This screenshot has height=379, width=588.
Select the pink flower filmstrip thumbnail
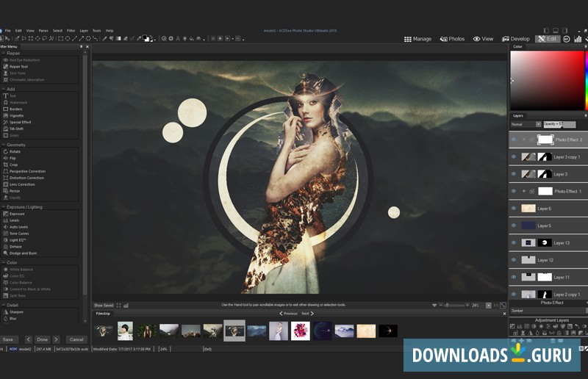pos(300,331)
